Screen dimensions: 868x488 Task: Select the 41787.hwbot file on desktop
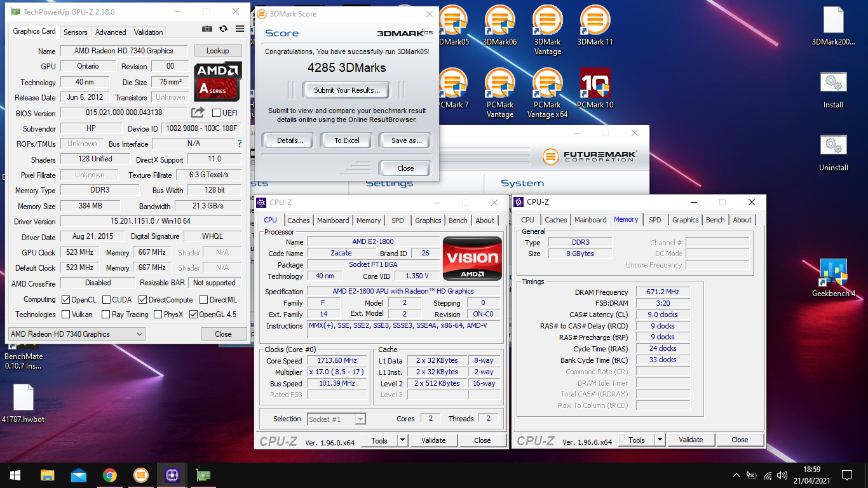click(x=23, y=403)
